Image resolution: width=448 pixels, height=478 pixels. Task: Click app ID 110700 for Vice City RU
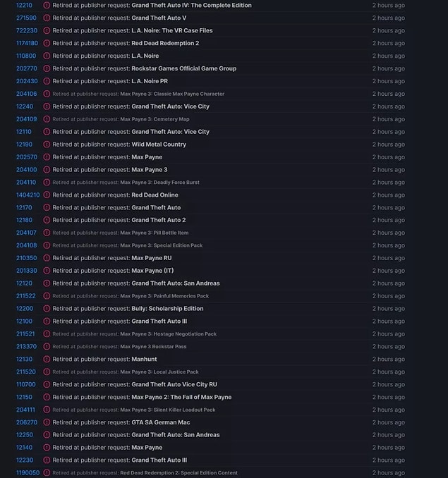point(25,385)
